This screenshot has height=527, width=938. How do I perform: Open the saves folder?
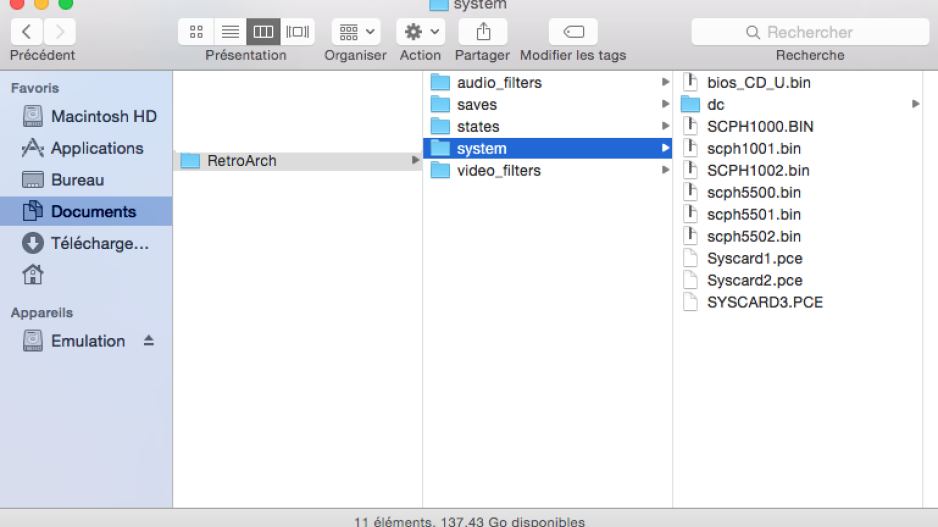[547, 104]
